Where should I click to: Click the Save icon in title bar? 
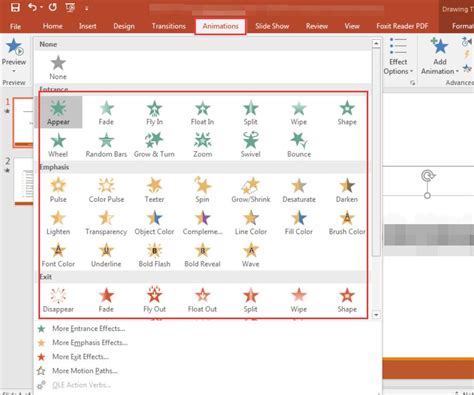coord(15,7)
